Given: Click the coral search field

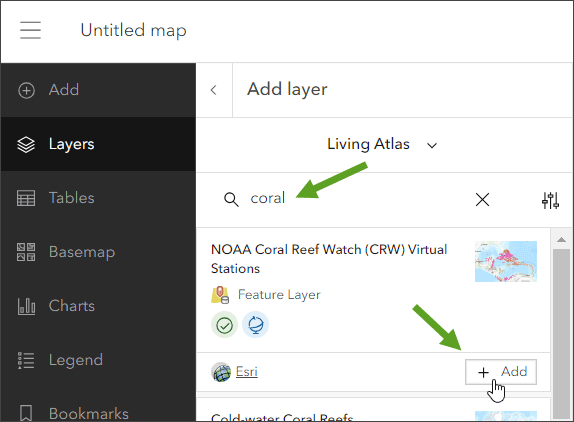Looking at the screenshot, I should tap(348, 199).
